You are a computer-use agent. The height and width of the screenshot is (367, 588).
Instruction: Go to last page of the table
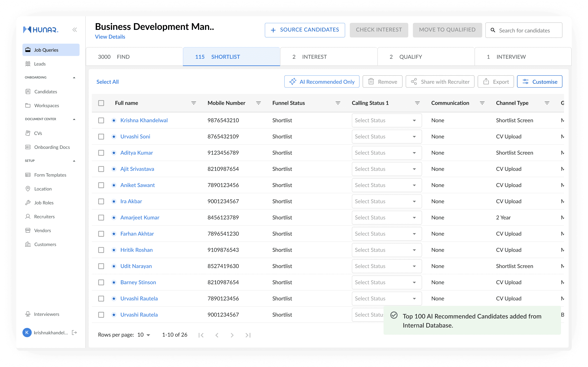point(248,335)
